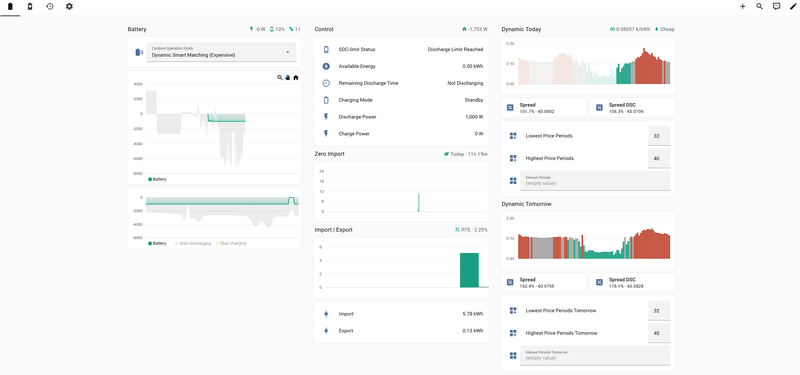This screenshot has width=800, height=375.
Task: Click Discharge Limit Reached status value
Action: tap(455, 49)
